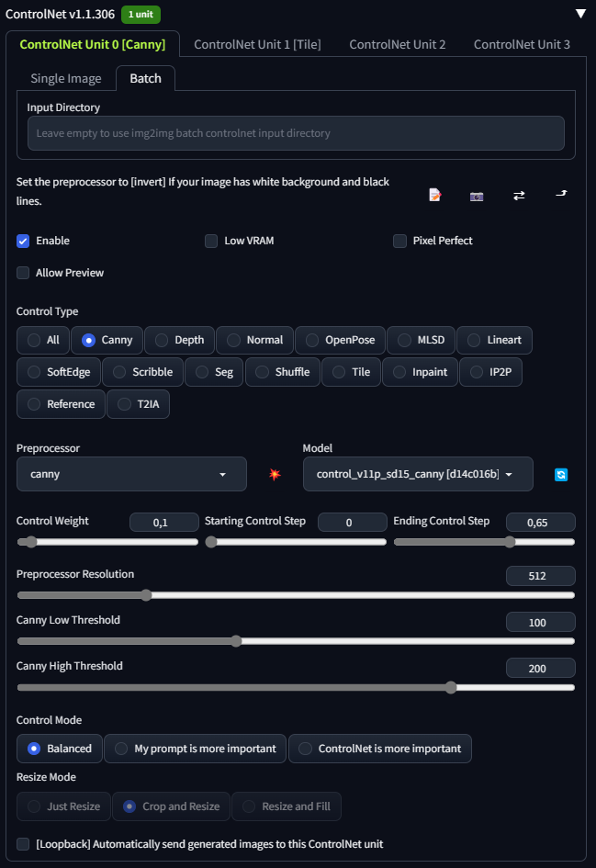The image size is (596, 868).
Task: Click the Canny High Threshold slider
Action: 296,688
